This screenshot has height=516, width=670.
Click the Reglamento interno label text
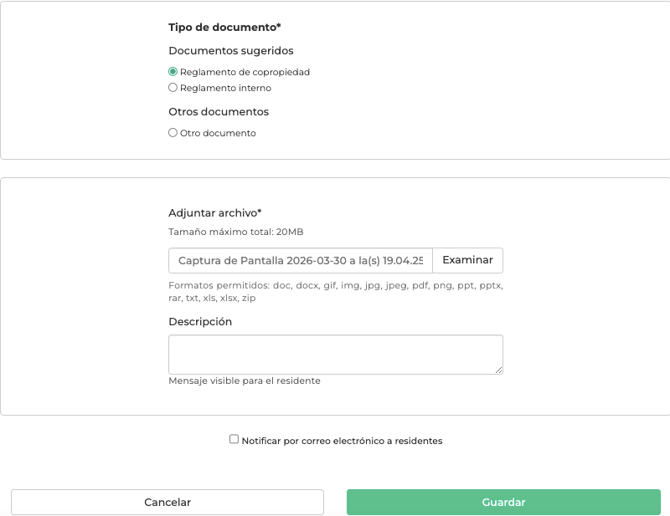click(x=226, y=88)
